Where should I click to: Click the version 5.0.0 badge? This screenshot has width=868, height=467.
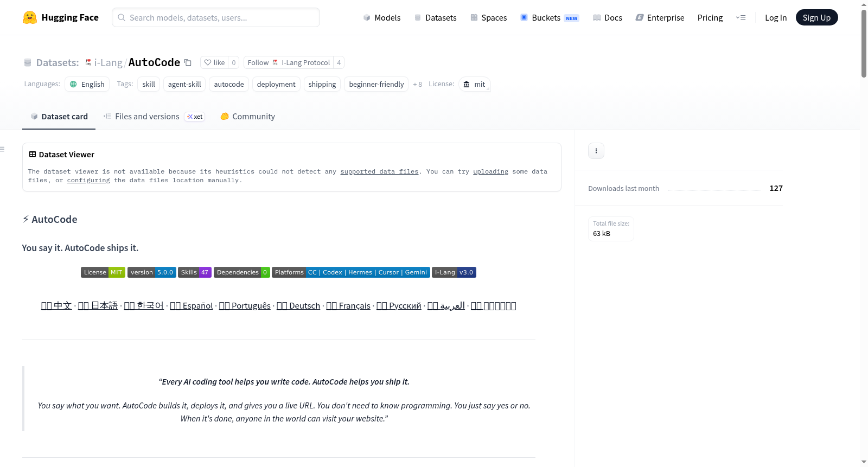(x=152, y=272)
